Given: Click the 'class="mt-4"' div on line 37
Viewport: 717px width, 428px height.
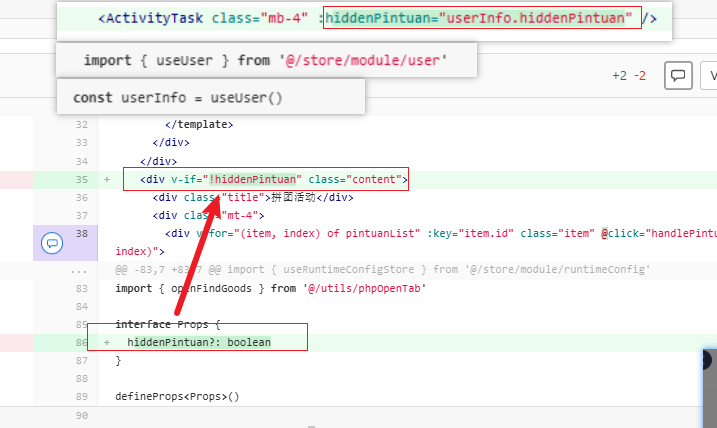Looking at the screenshot, I should [x=209, y=215].
